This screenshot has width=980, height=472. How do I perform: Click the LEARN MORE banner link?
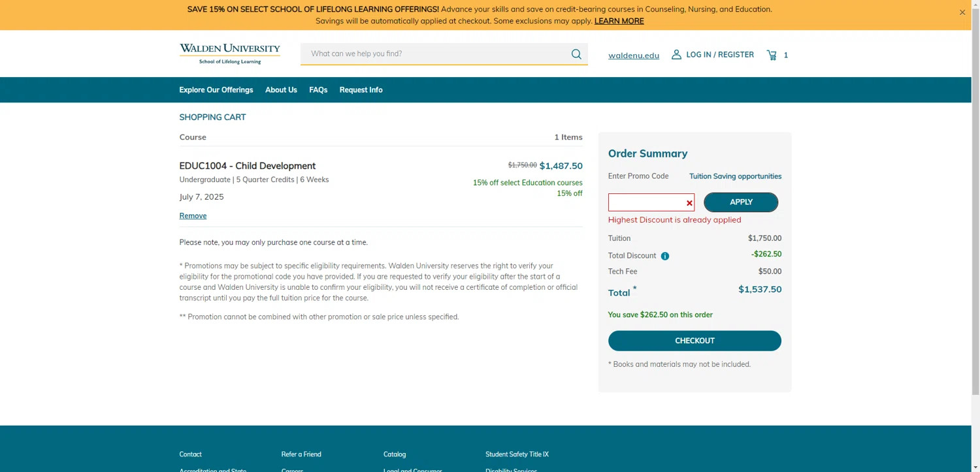pyautogui.click(x=619, y=21)
